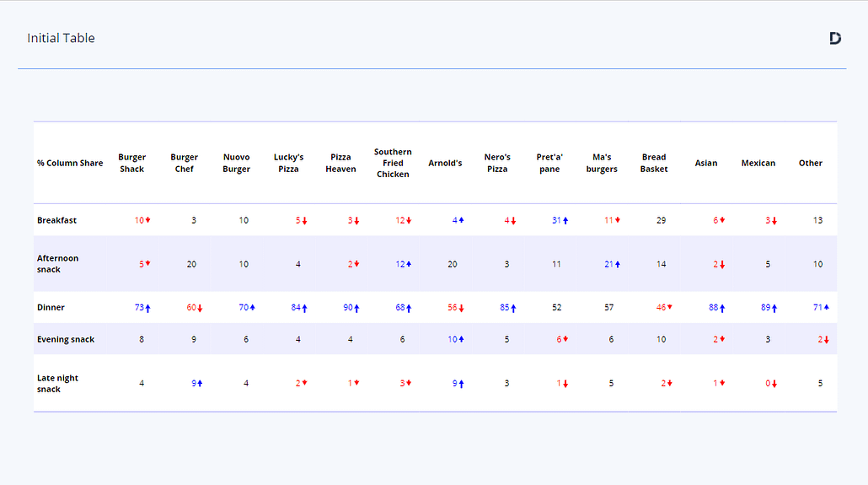This screenshot has width=868, height=485.
Task: Click the blue up arrow next to Pret'a'pane Breakfast 31
Action: coord(565,221)
